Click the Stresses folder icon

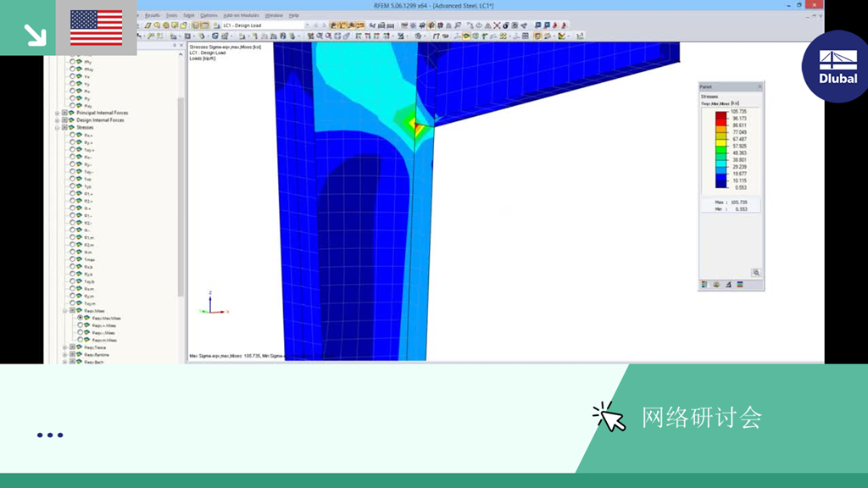click(x=71, y=127)
